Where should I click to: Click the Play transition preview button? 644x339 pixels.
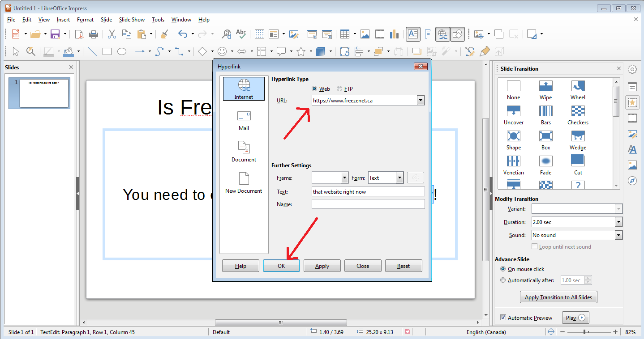coord(575,318)
